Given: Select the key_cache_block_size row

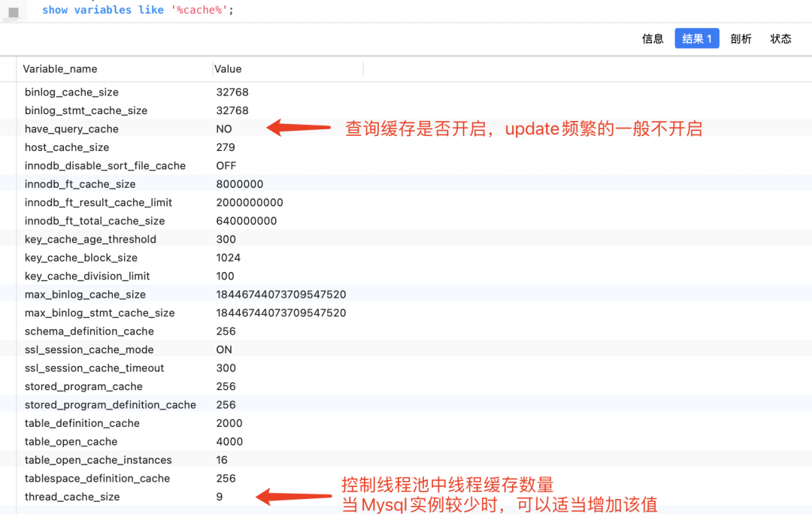Looking at the screenshot, I should (x=81, y=258).
